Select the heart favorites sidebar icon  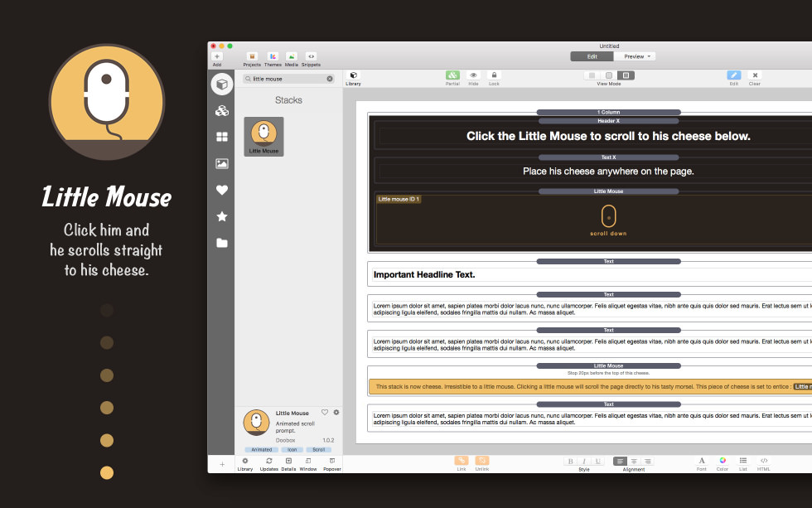(222, 190)
